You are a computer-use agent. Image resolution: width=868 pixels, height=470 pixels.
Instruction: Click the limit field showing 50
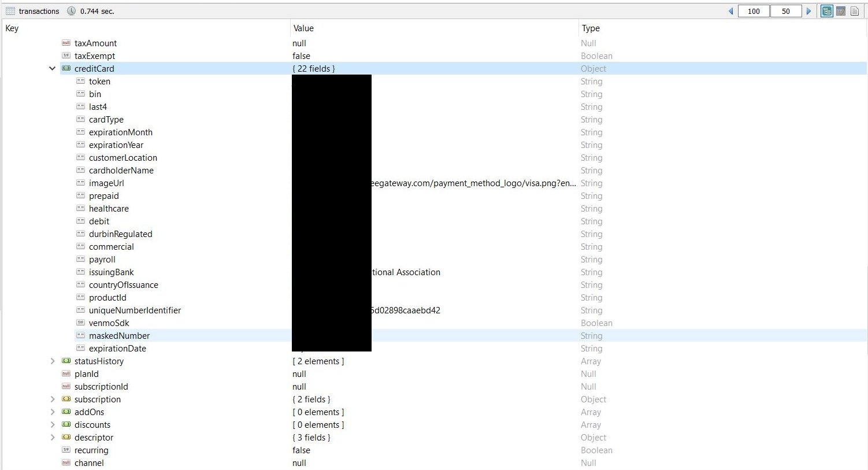coord(785,11)
